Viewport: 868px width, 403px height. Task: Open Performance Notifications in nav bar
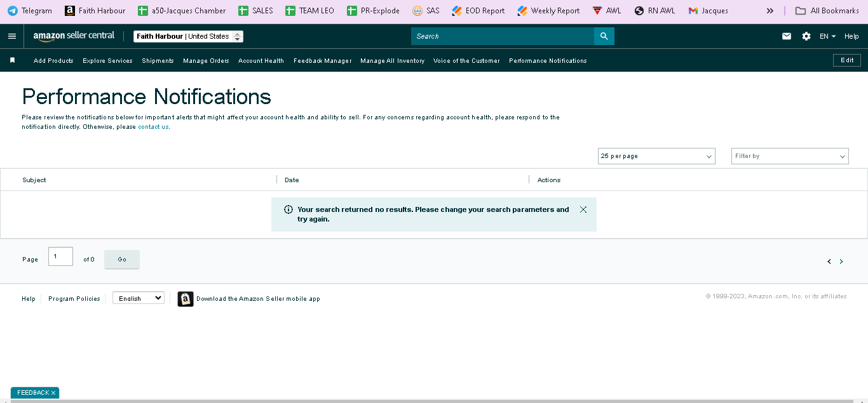pyautogui.click(x=548, y=61)
